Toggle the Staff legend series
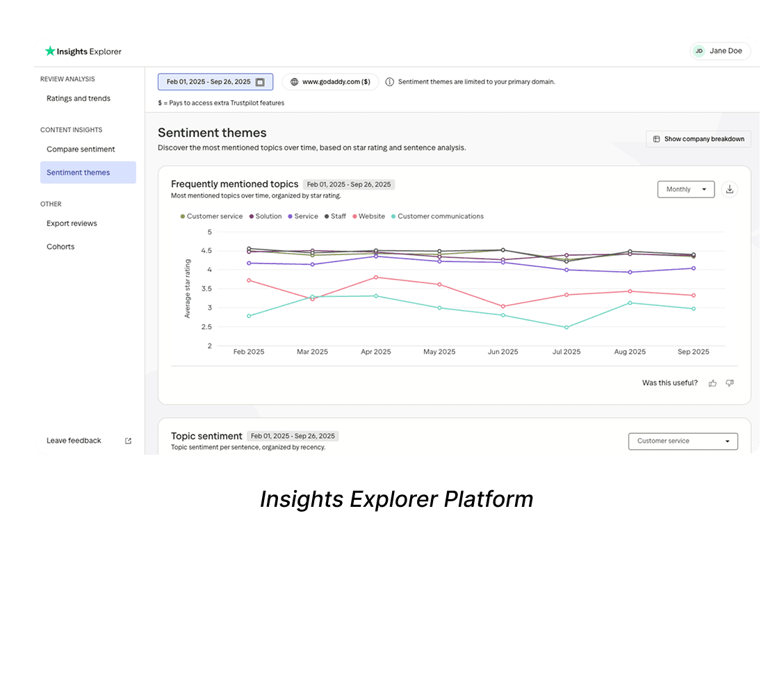This screenshot has height=673, width=784. [335, 216]
